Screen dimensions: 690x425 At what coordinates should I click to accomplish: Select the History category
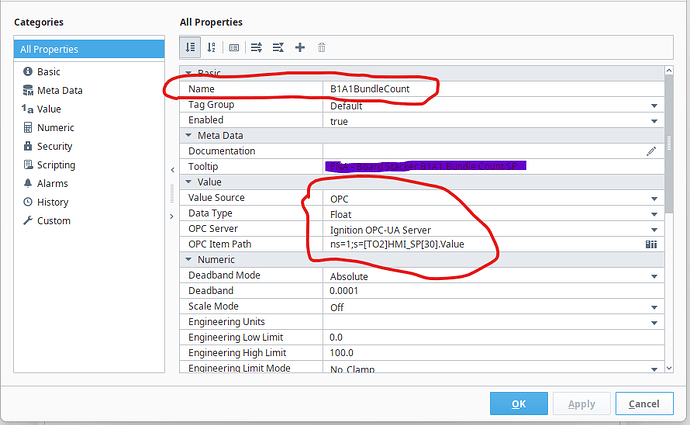tap(46, 202)
